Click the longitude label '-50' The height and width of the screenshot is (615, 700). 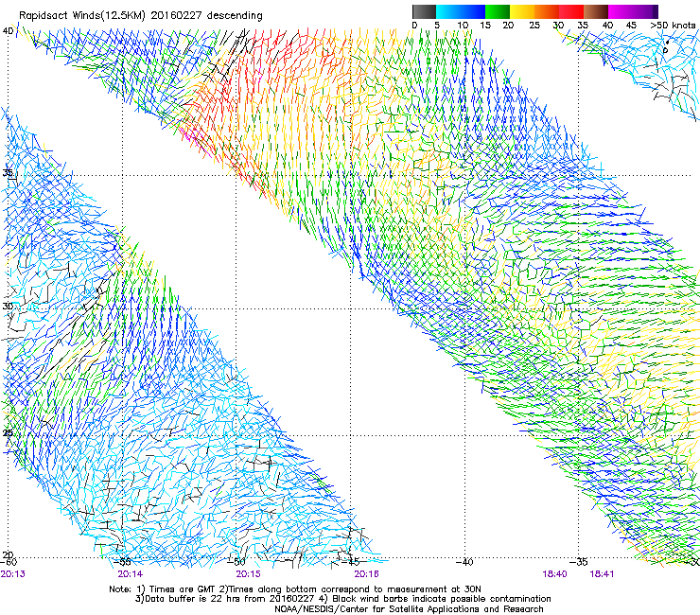pyautogui.click(x=236, y=562)
